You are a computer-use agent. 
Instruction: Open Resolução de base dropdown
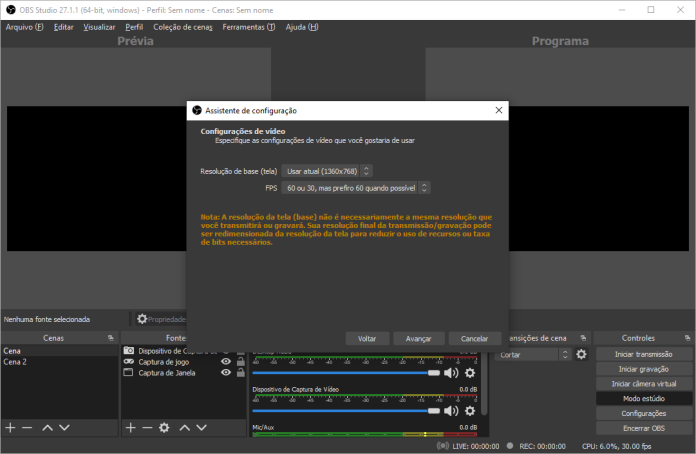(x=327, y=171)
